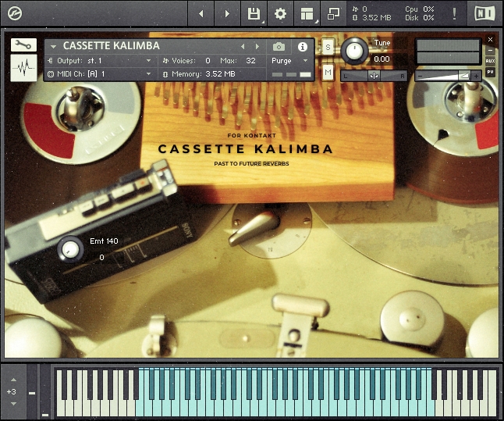Click the Tune knob
Viewport: 504px width, 421px height.
(x=354, y=51)
